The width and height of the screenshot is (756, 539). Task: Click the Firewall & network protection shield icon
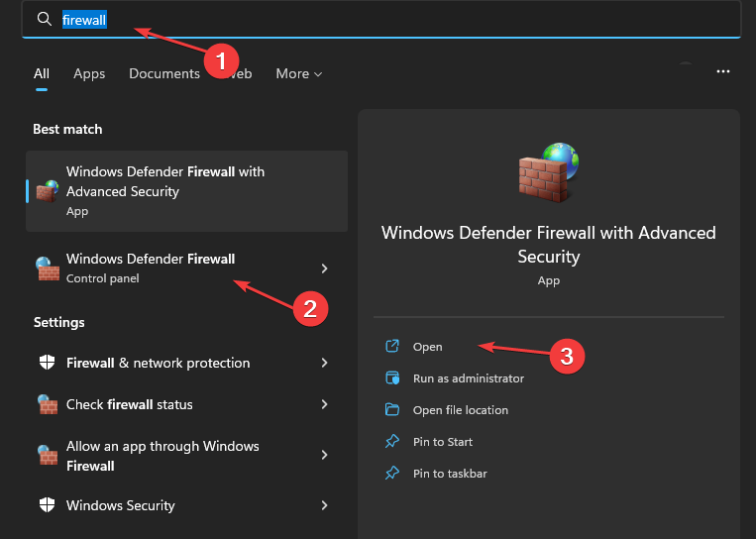[x=47, y=364]
